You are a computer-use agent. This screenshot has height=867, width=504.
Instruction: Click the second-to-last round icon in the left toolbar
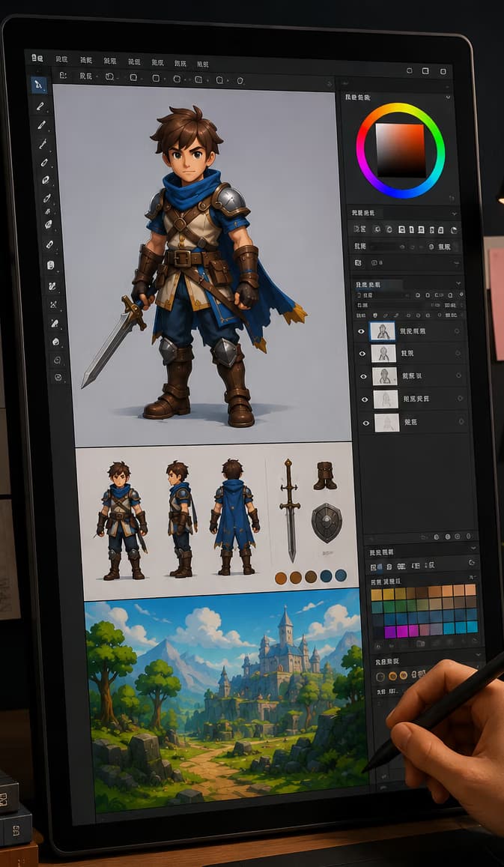pyautogui.click(x=57, y=360)
